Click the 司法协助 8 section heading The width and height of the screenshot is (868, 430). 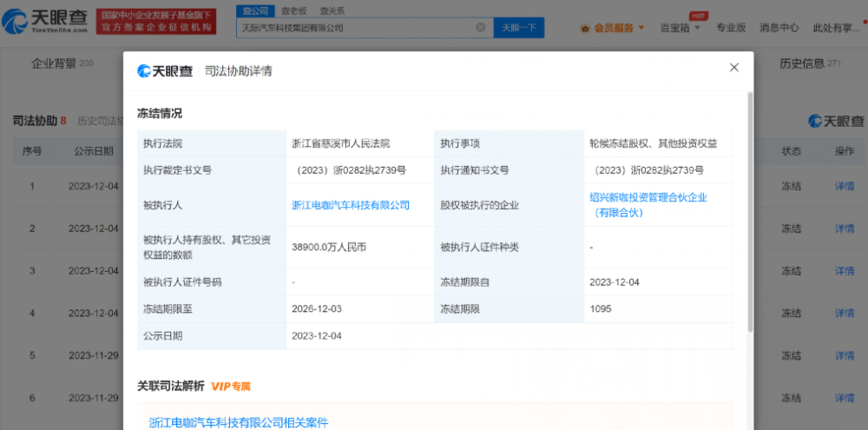(x=39, y=120)
